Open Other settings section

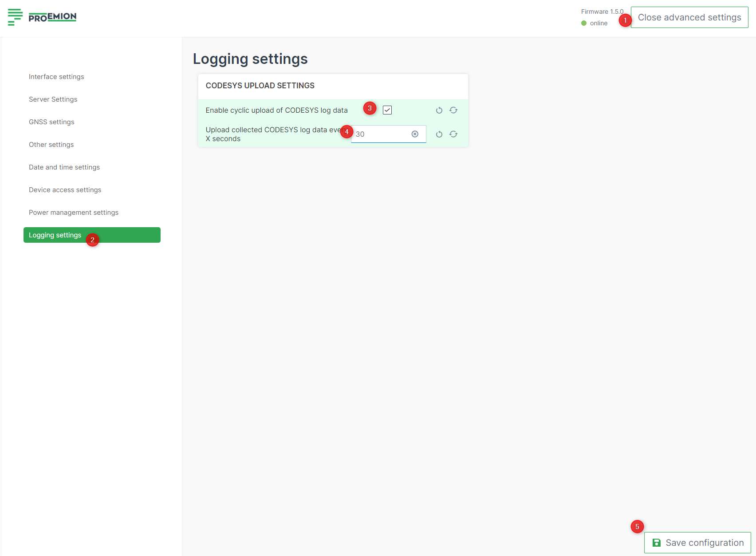51,145
